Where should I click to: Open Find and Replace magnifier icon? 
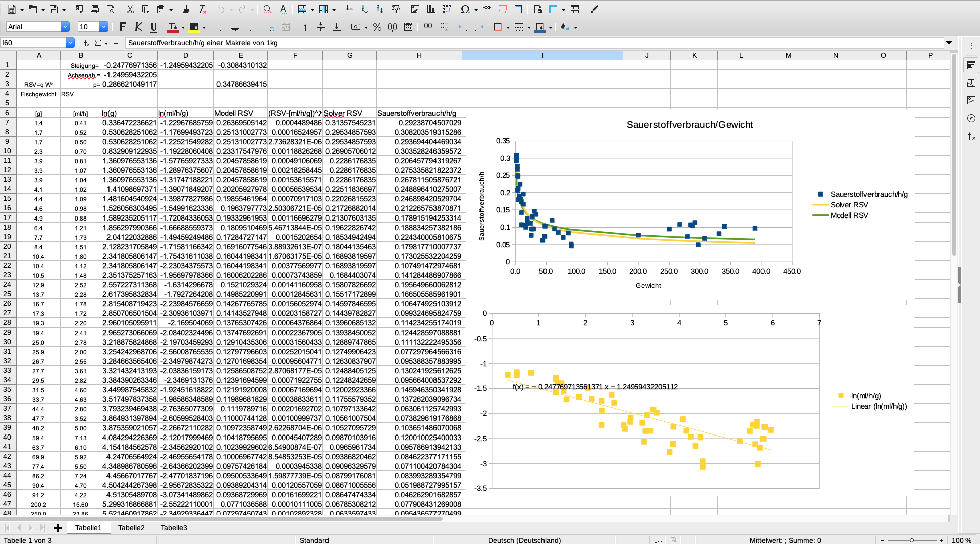[267, 9]
